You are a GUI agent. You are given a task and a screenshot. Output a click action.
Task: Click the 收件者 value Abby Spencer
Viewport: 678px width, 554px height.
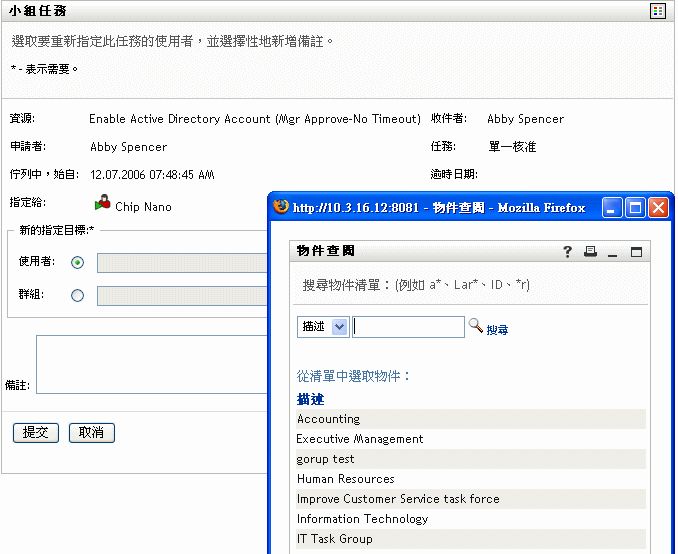525,119
